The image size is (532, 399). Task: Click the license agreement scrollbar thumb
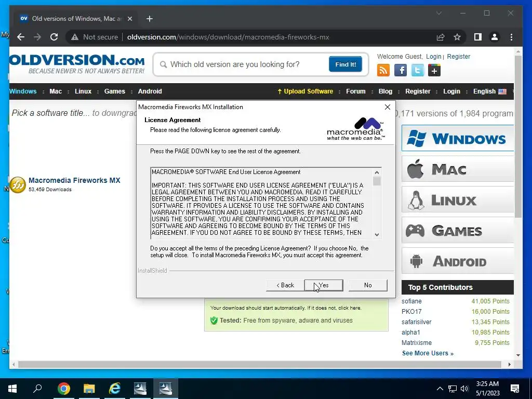coord(377,181)
